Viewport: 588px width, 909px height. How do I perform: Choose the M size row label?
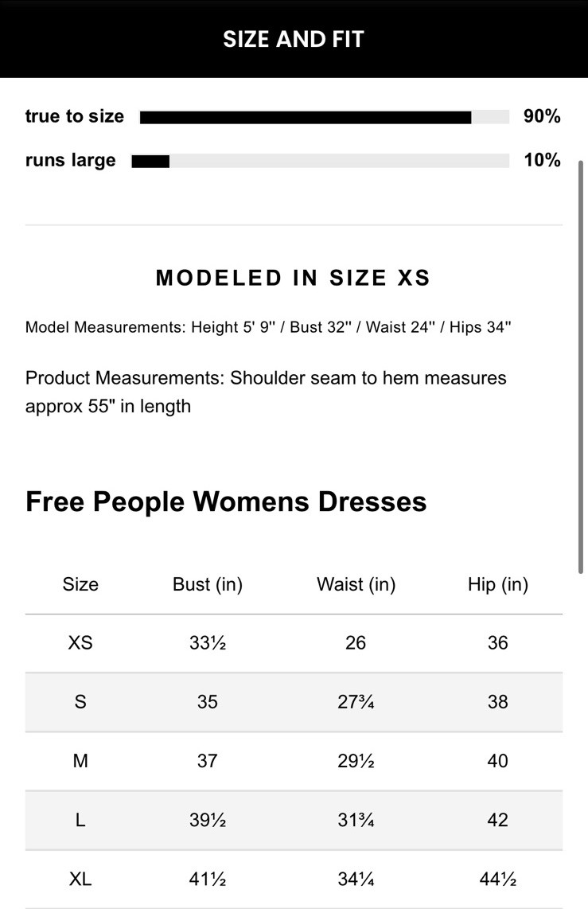coord(80,761)
